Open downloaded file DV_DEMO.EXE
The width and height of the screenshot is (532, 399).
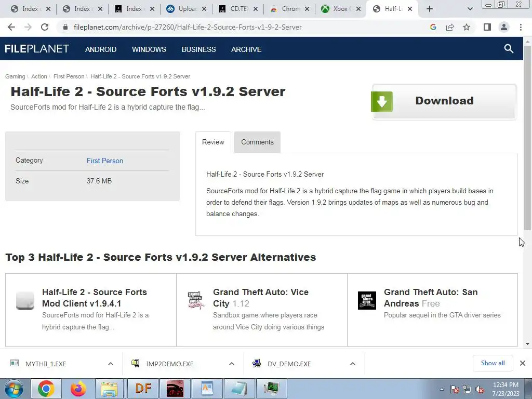tap(289, 364)
